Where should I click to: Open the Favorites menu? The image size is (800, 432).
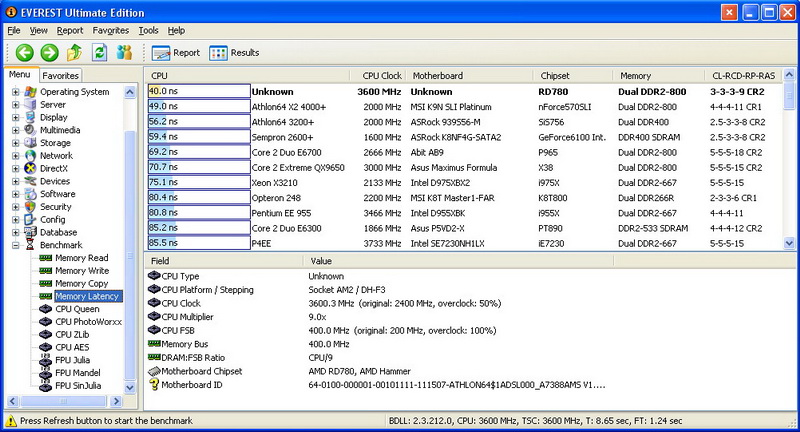click(x=111, y=31)
